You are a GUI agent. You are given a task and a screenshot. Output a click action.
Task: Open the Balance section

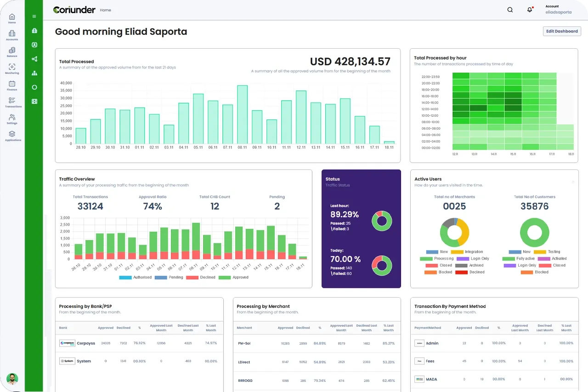point(12,52)
